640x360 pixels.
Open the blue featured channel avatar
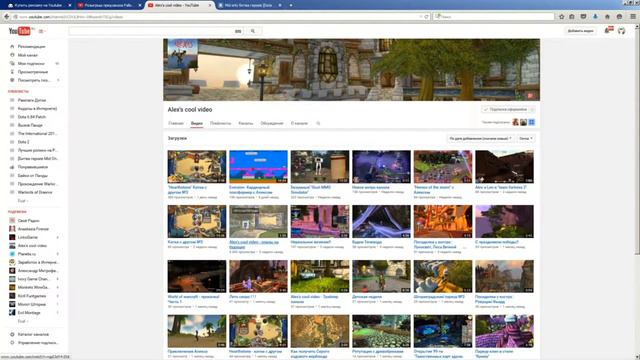coord(531,122)
